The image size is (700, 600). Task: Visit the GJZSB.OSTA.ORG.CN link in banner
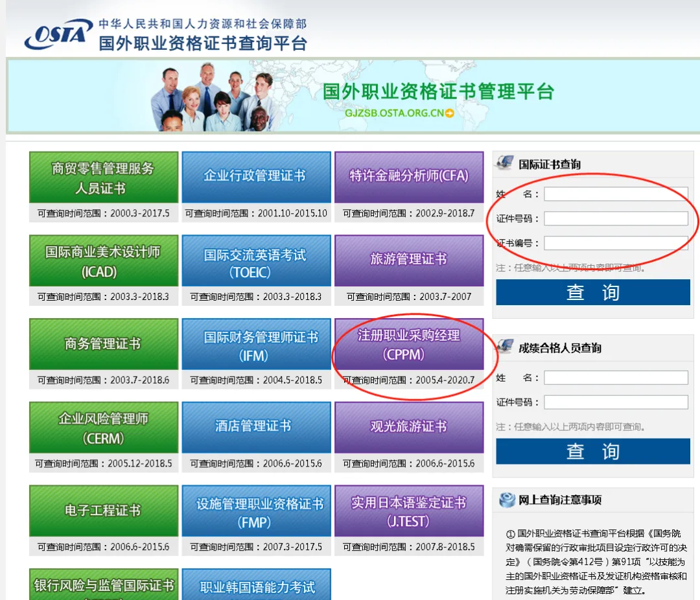(394, 113)
